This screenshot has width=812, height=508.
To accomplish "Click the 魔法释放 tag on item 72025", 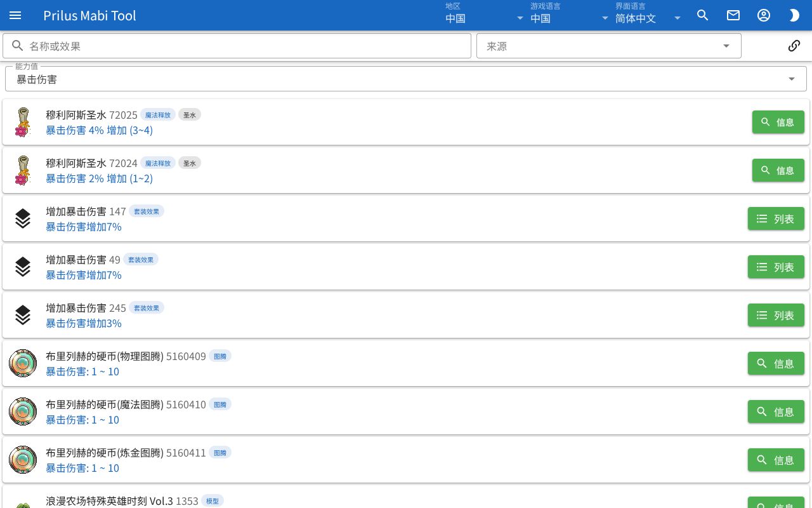I will pos(158,115).
